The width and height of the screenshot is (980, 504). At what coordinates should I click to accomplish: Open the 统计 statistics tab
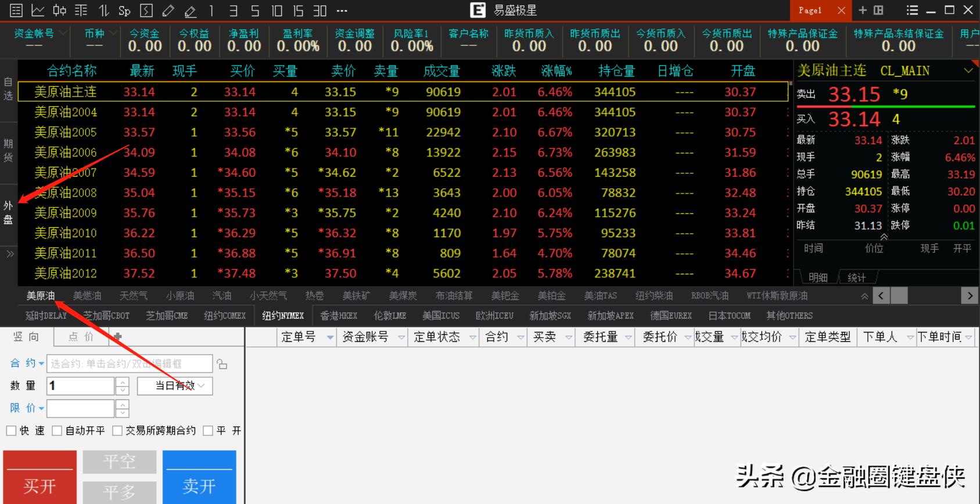click(856, 278)
